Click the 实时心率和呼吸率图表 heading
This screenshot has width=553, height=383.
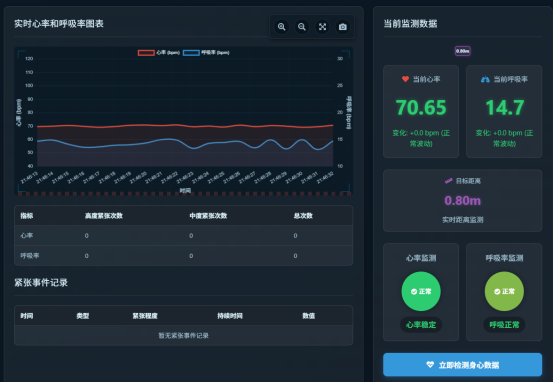59,24
